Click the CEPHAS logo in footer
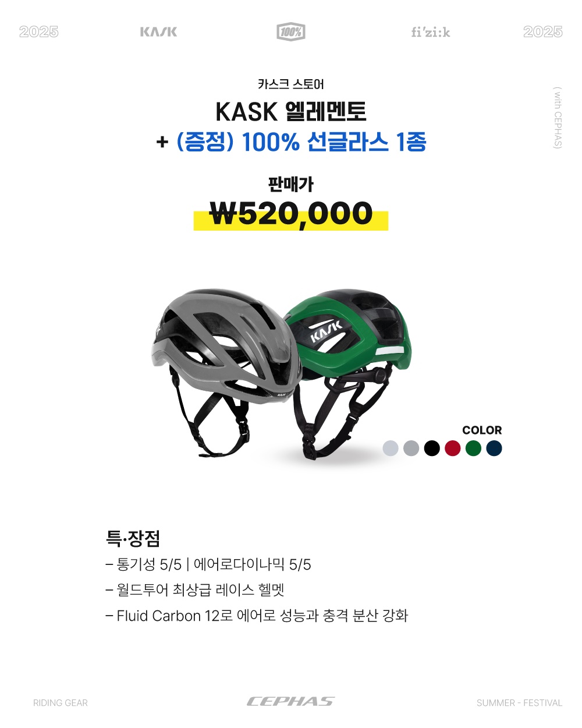This screenshot has height=728, width=582. click(291, 701)
